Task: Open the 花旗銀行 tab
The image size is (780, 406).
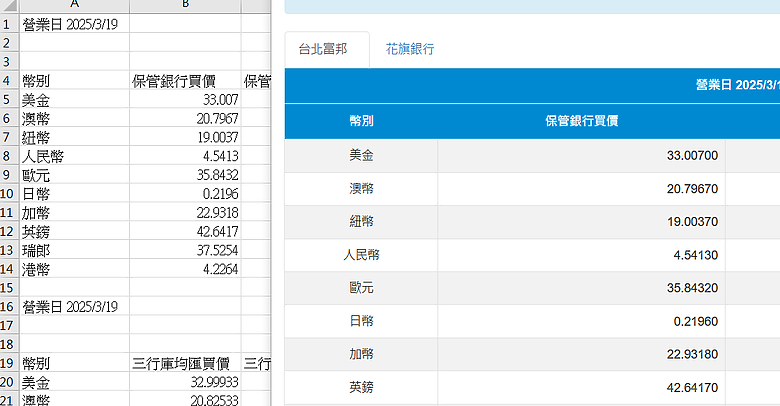Action: coord(410,49)
